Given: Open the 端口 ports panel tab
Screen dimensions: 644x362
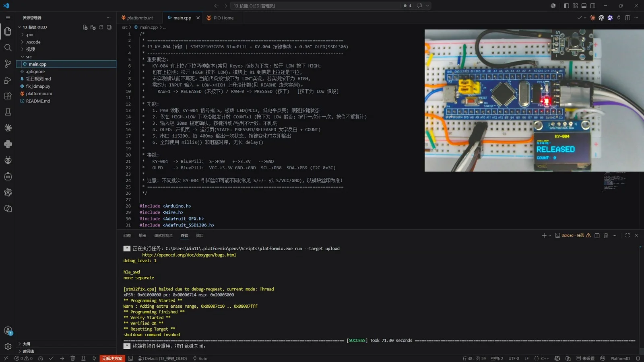Looking at the screenshot, I should pyautogui.click(x=200, y=236).
